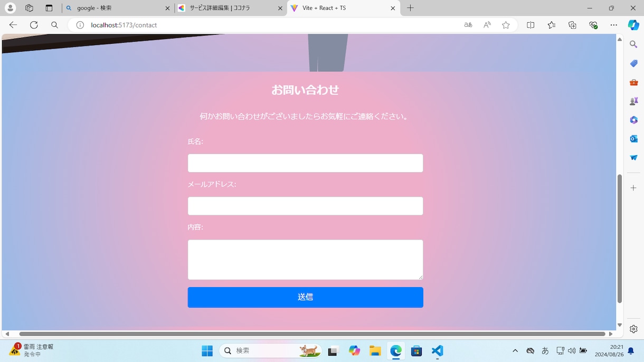Image resolution: width=644 pixels, height=362 pixels.
Task: View site information icon
Action: coord(80,25)
